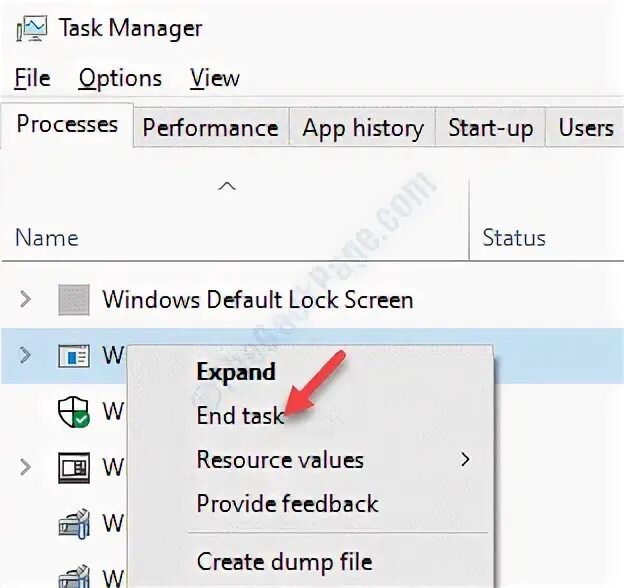Screen dimensions: 624x588
Task: Open the View menu
Action: tap(215, 78)
